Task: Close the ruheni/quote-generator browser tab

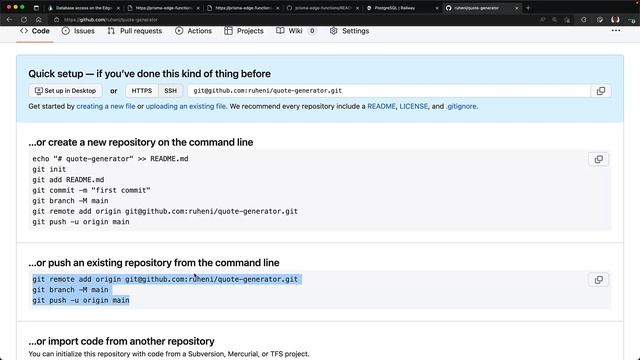Action: [x=516, y=8]
